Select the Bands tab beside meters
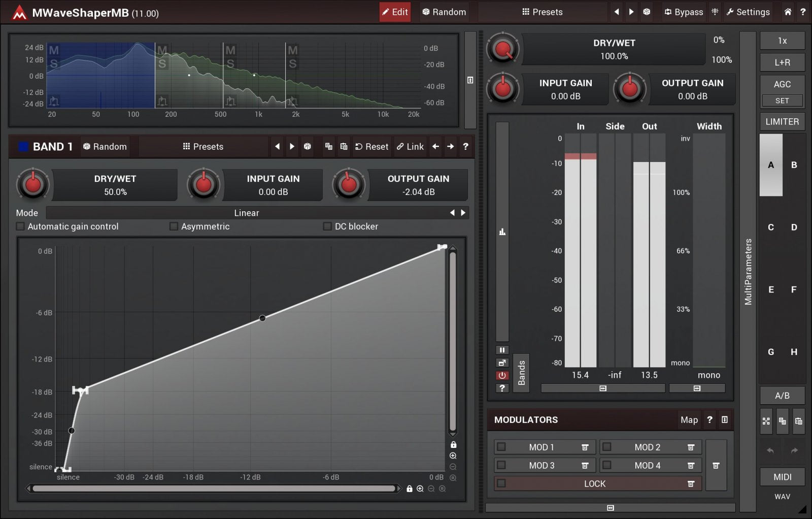 [x=521, y=373]
